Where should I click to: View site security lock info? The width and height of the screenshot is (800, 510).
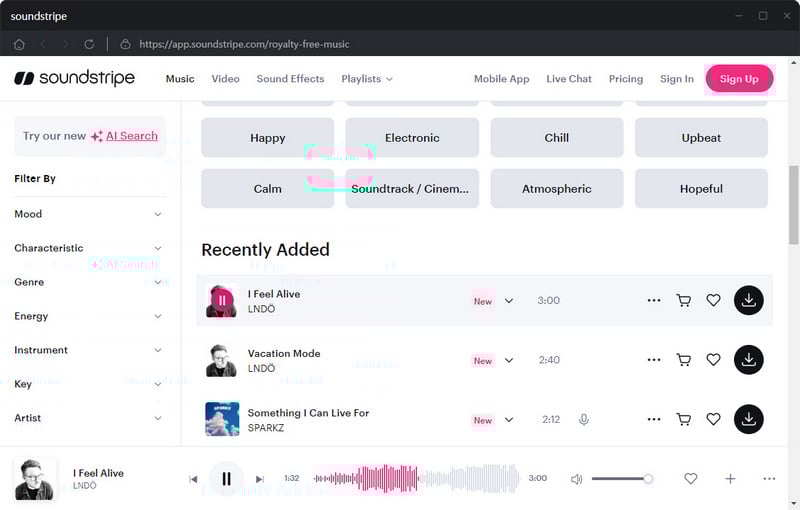[125, 44]
